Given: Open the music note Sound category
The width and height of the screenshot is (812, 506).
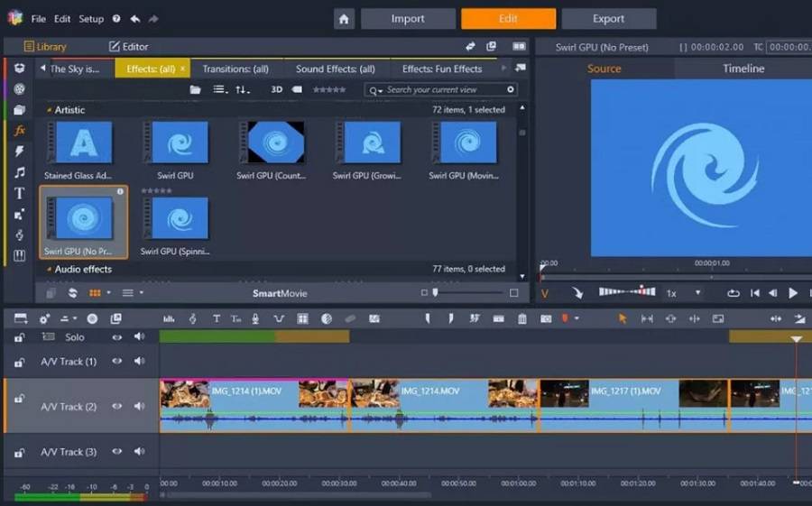Looking at the screenshot, I should point(19,172).
